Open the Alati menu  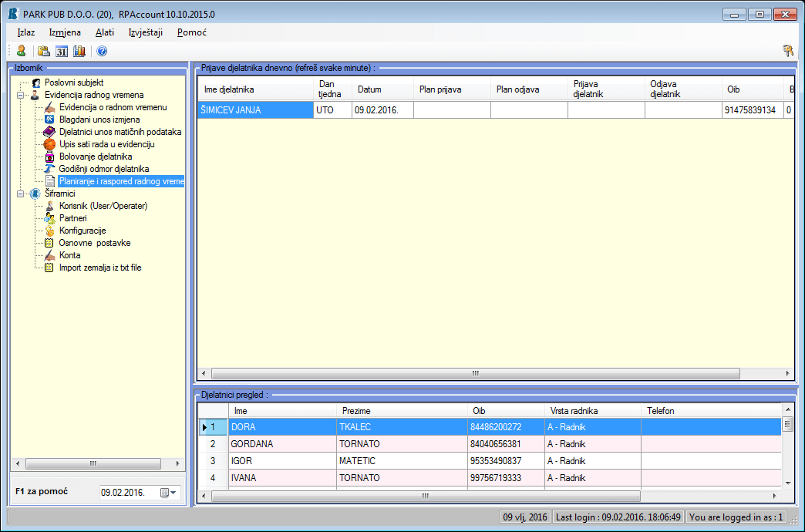click(105, 32)
